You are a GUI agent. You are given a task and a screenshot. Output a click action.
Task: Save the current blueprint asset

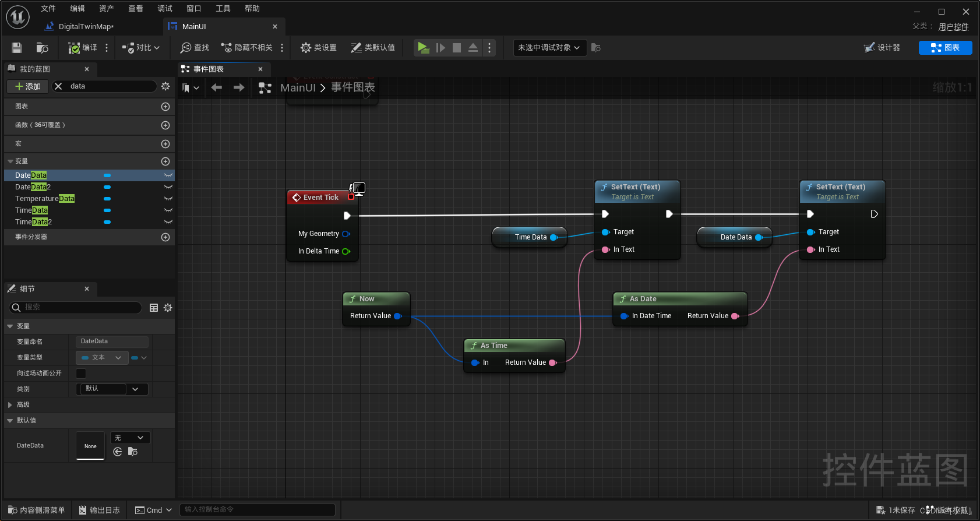click(17, 48)
